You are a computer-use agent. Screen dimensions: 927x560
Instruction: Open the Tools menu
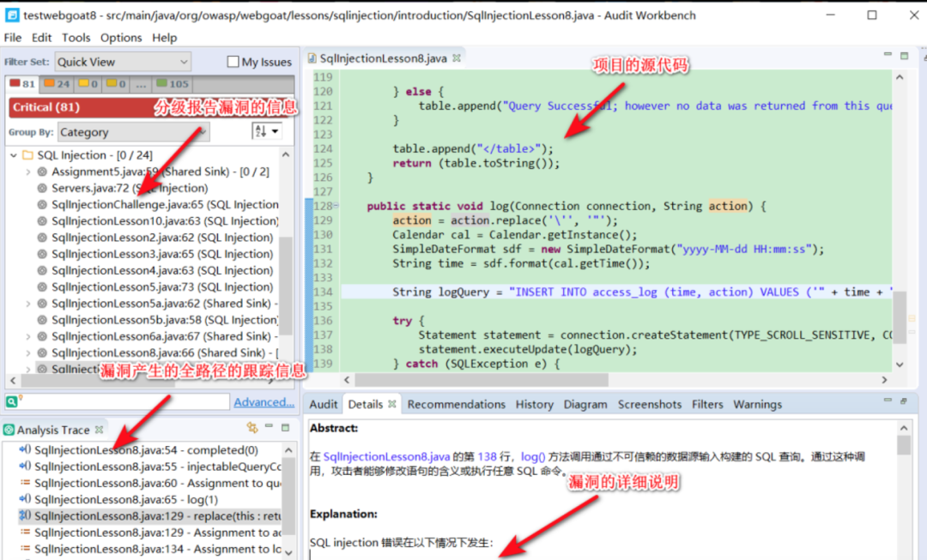click(76, 38)
